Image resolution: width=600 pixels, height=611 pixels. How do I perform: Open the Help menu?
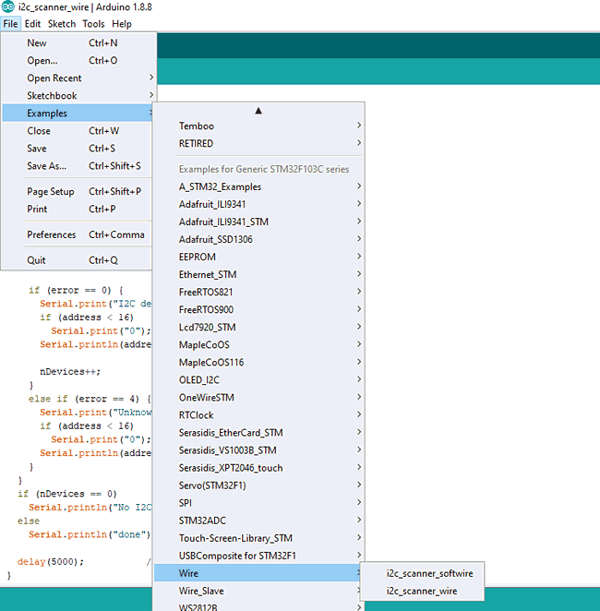pyautogui.click(x=122, y=24)
